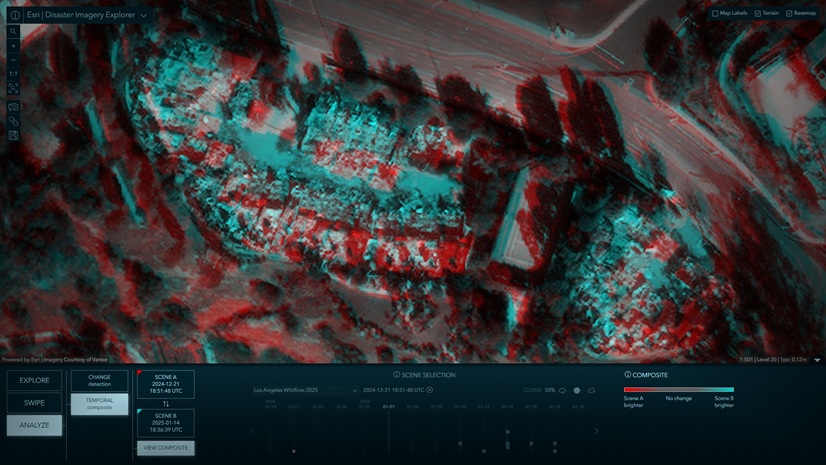Click the 'Scene A brighter' legend label
Screen dimensions: 826x465
[633, 402]
